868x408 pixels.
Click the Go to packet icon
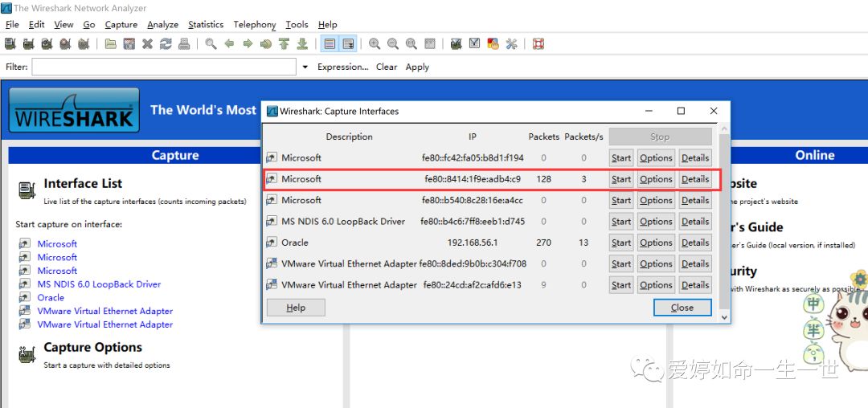click(266, 43)
